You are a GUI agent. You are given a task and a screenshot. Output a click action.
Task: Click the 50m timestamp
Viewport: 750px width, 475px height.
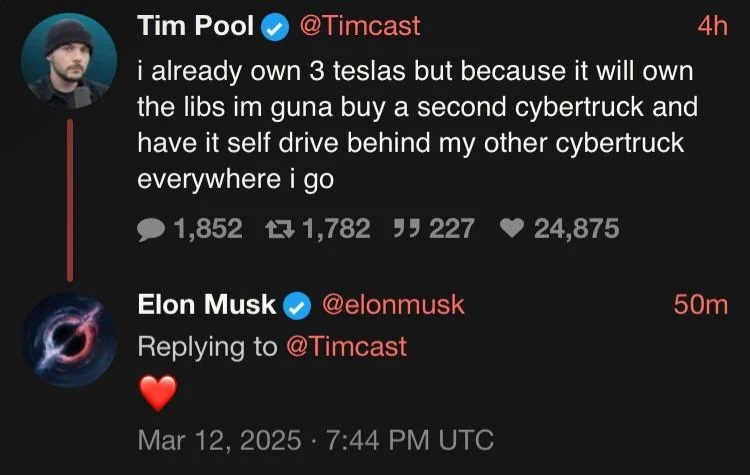tap(701, 305)
